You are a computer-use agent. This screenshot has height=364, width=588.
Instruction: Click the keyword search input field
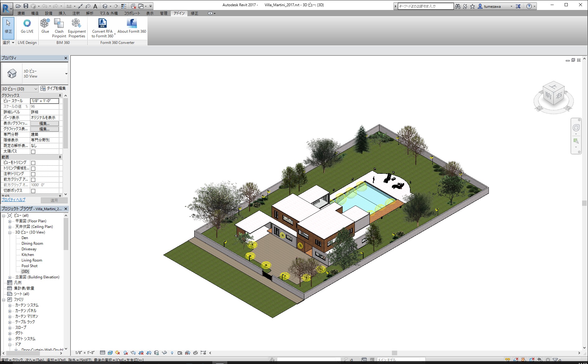point(425,6)
